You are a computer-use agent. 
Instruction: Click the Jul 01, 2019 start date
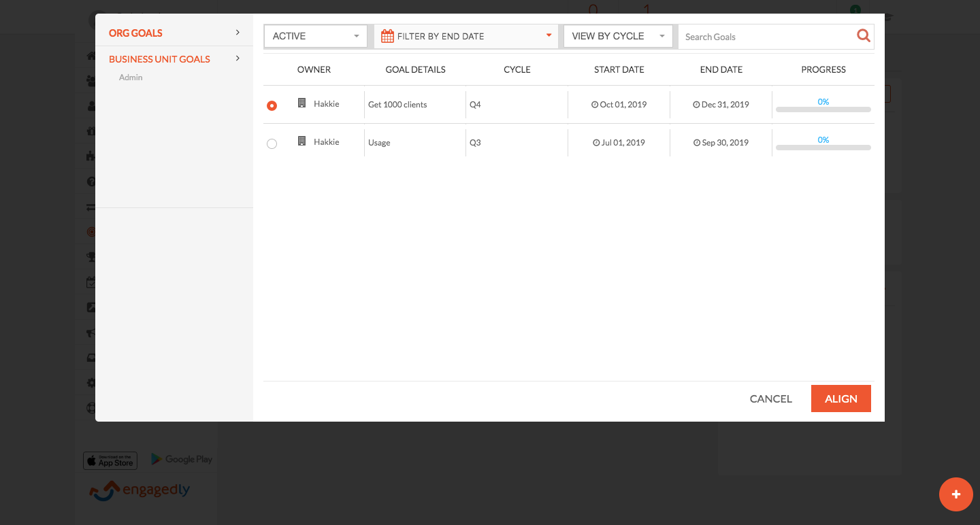tap(619, 143)
